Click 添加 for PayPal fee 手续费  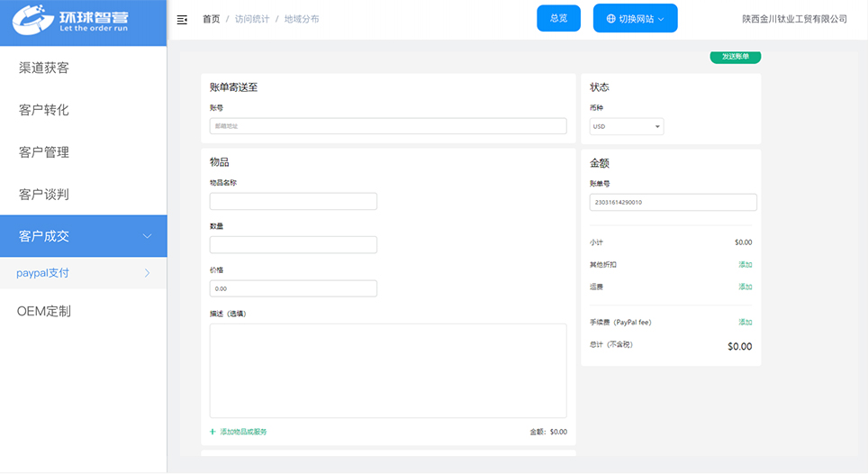point(745,322)
